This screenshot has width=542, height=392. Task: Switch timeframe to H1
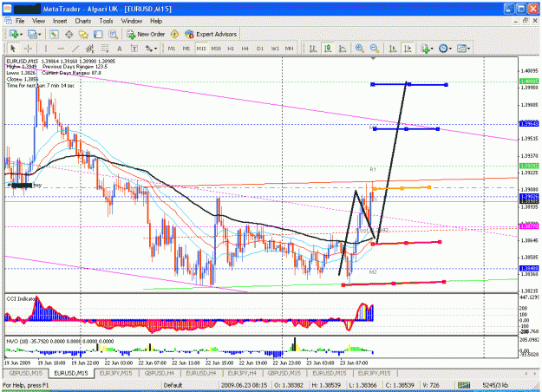click(x=231, y=49)
